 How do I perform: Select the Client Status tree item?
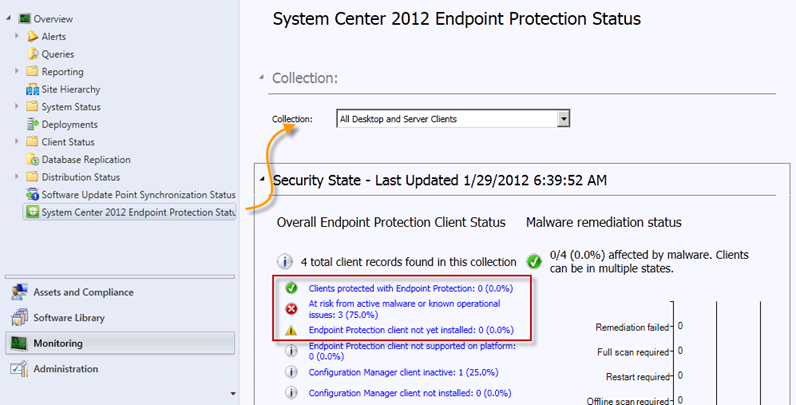tap(68, 142)
